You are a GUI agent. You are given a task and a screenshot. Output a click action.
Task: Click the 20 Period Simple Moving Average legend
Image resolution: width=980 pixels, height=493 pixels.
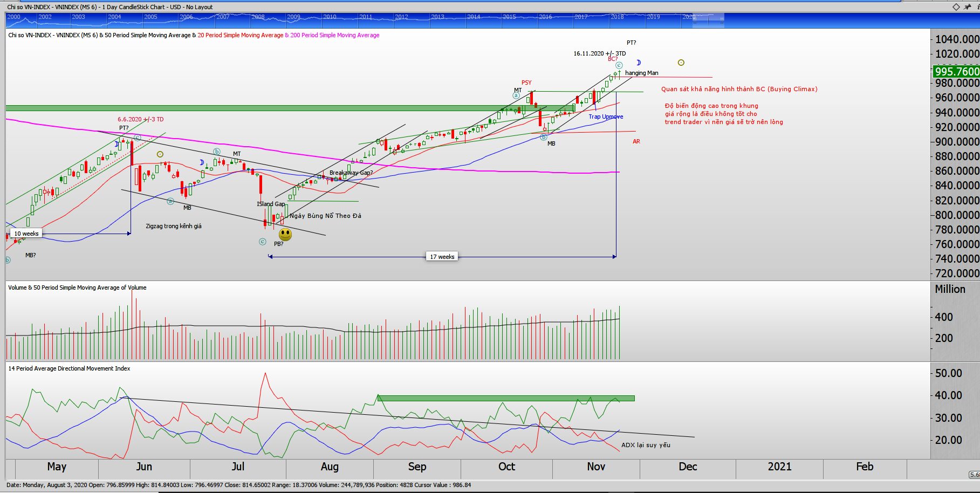pyautogui.click(x=240, y=35)
